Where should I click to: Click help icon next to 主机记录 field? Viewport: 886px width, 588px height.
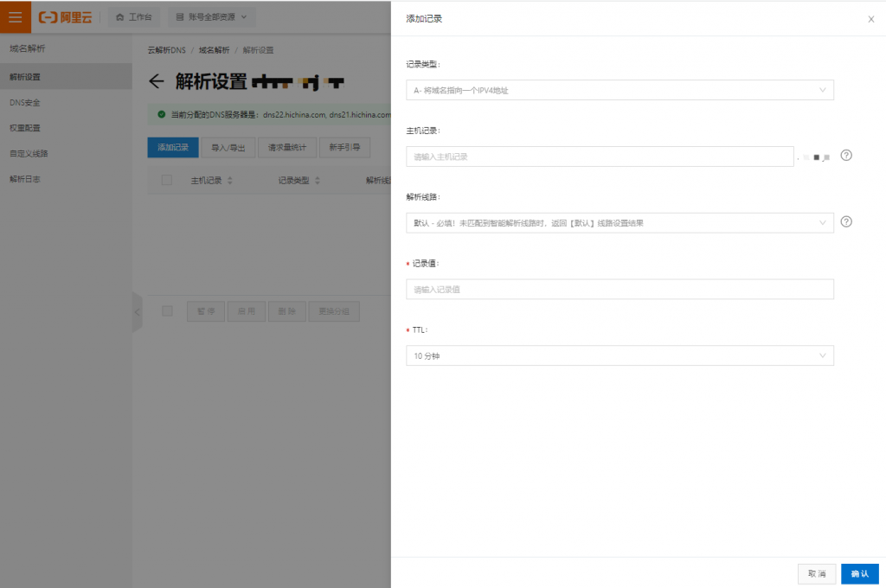coord(846,156)
